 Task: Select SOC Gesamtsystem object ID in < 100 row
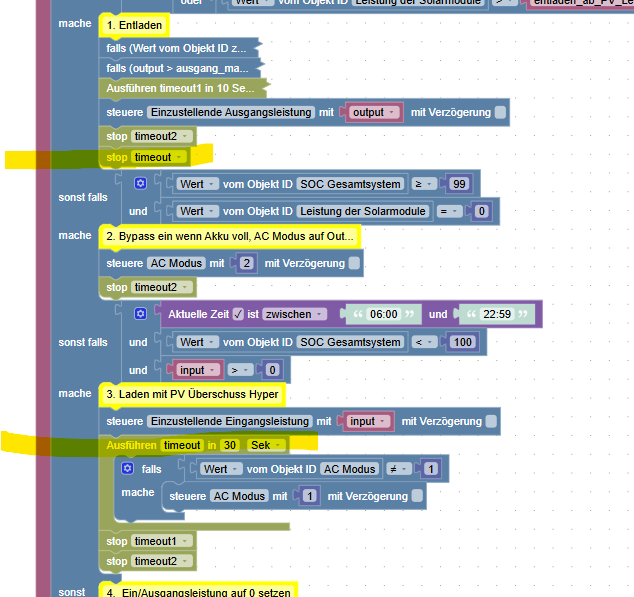350,342
